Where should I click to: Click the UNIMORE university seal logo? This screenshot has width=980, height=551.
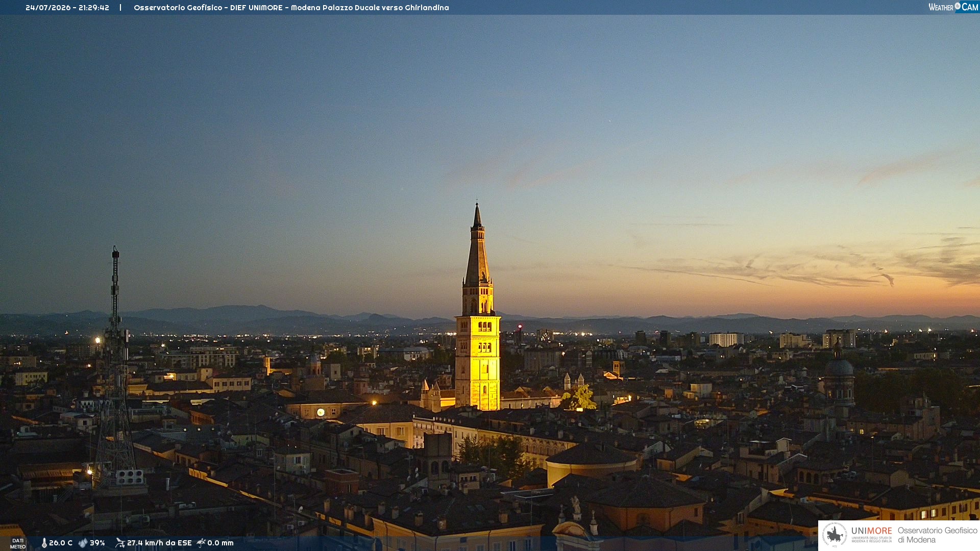point(835,535)
